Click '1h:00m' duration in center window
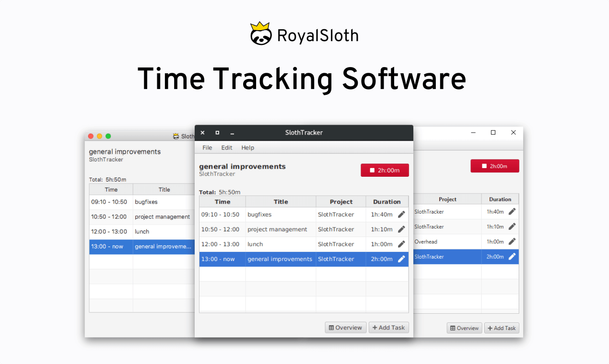This screenshot has height=364, width=609. point(382,244)
